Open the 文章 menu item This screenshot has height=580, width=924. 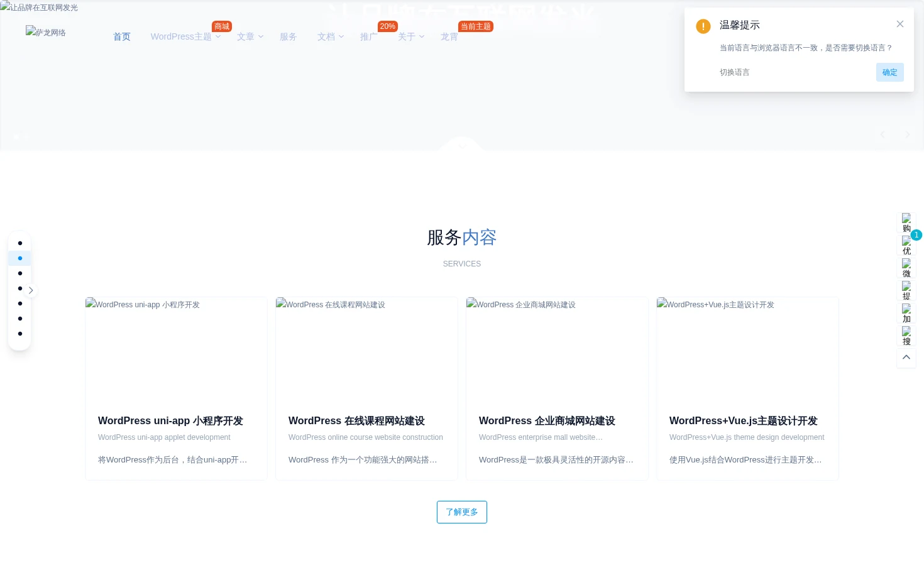pos(245,36)
